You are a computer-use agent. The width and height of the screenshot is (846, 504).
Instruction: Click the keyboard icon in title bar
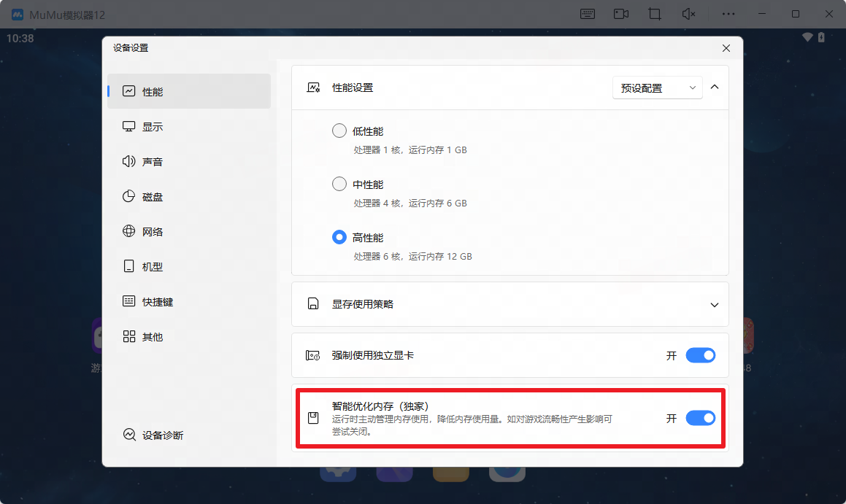[588, 14]
